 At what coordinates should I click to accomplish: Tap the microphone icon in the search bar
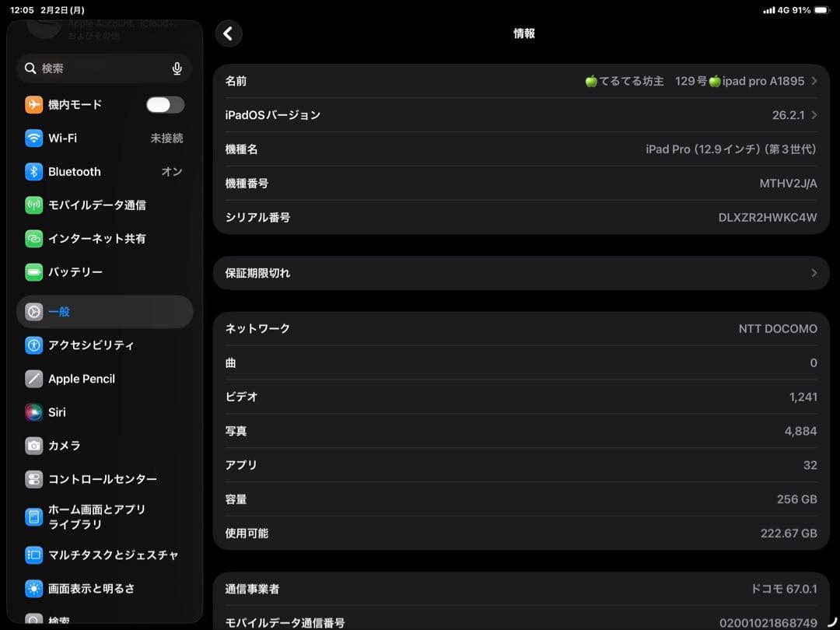(177, 68)
